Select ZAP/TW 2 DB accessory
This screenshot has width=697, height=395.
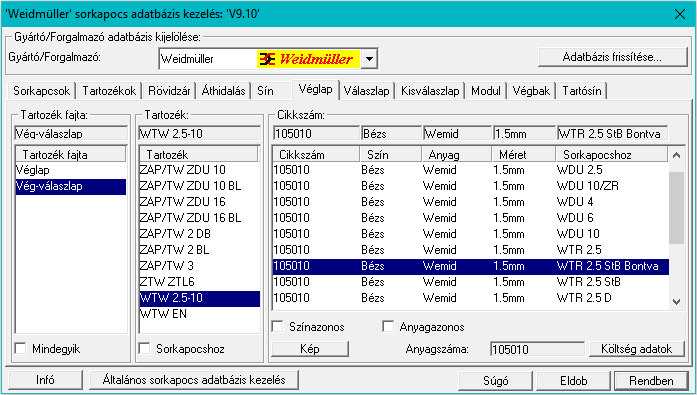click(x=200, y=234)
